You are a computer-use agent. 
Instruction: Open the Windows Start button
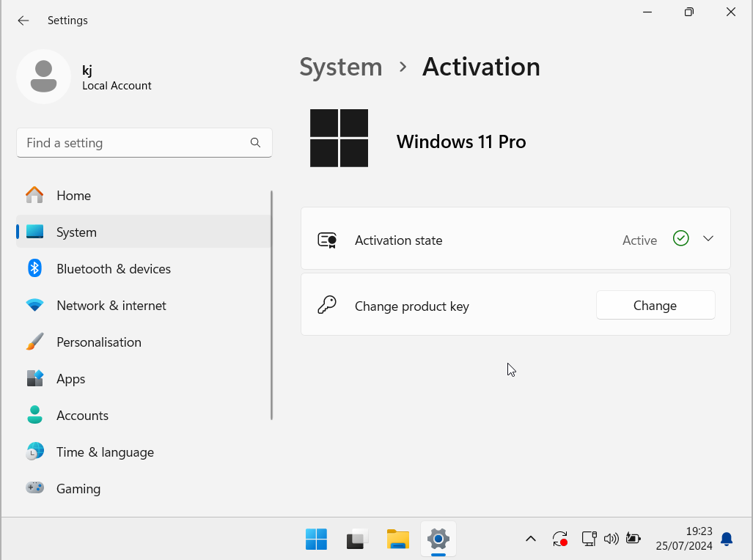317,539
